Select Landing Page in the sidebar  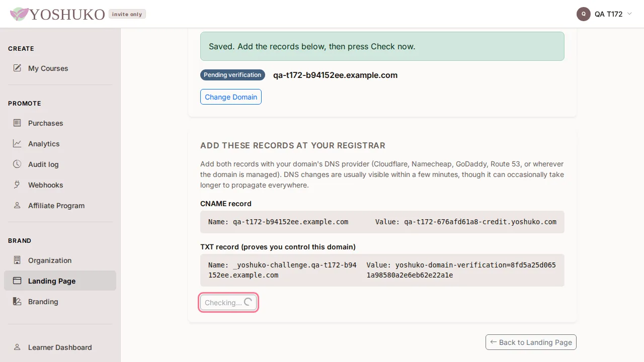pos(60,281)
